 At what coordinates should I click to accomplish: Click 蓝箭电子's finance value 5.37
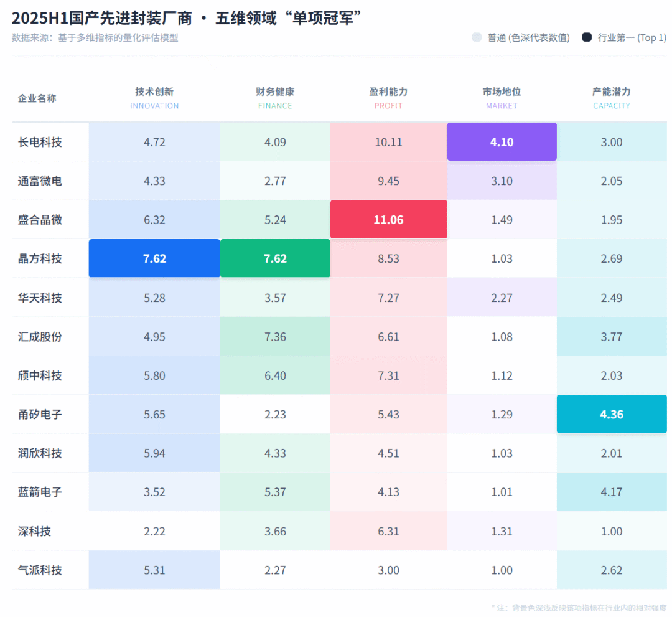275,492
